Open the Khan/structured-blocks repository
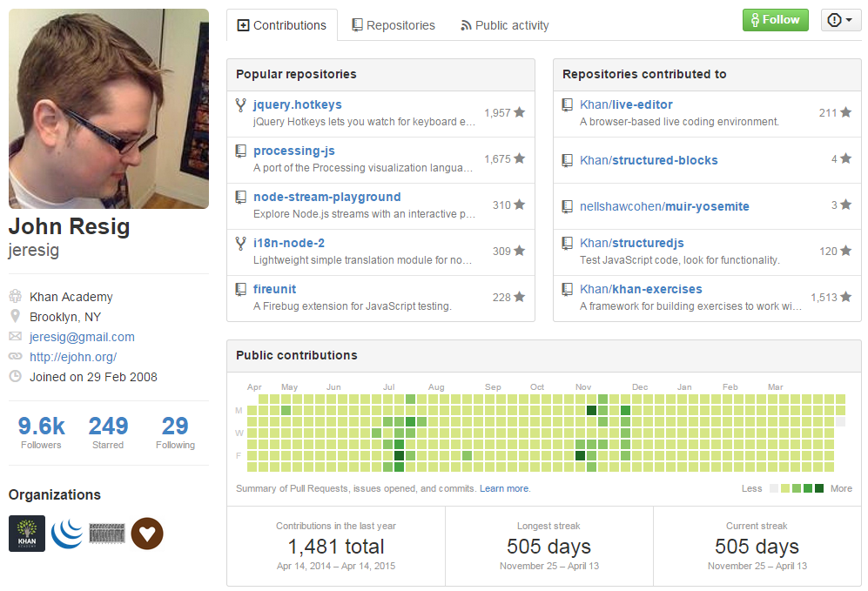 (649, 160)
